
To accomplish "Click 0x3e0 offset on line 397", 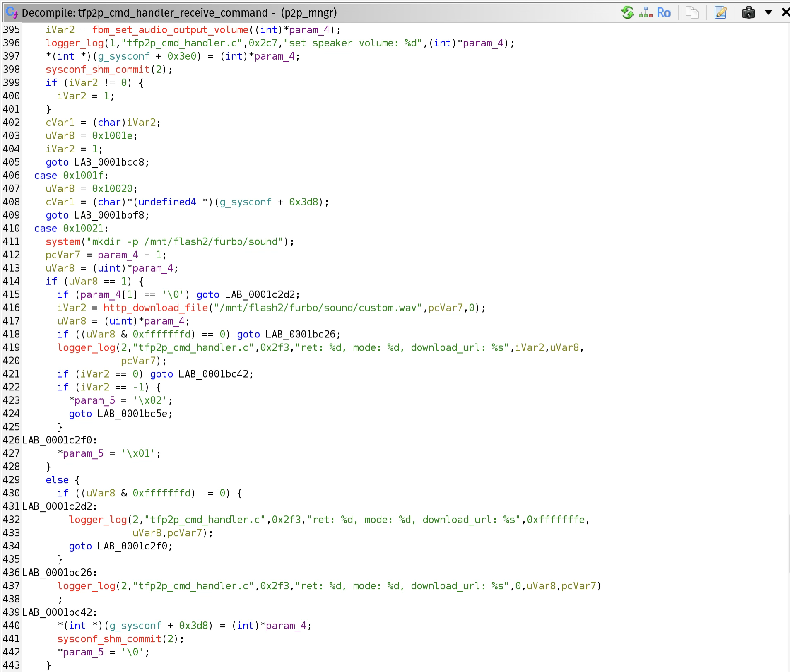I will pos(182,56).
